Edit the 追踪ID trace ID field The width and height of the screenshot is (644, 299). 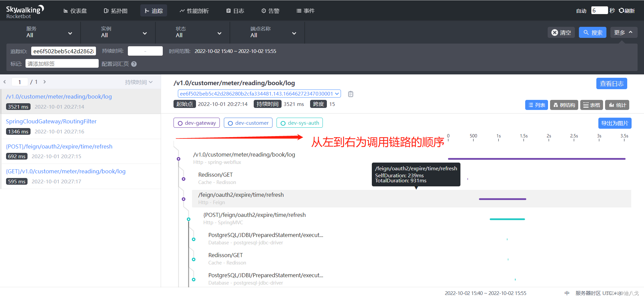(x=63, y=51)
